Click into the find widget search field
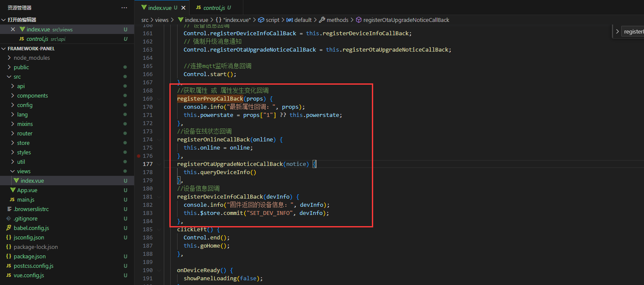Image resolution: width=644 pixels, height=285 pixels. [634, 31]
